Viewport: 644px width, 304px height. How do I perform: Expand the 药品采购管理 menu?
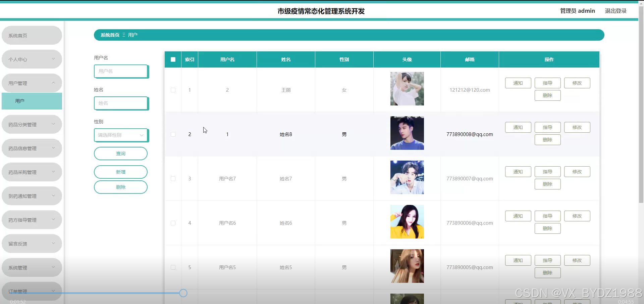tap(32, 172)
